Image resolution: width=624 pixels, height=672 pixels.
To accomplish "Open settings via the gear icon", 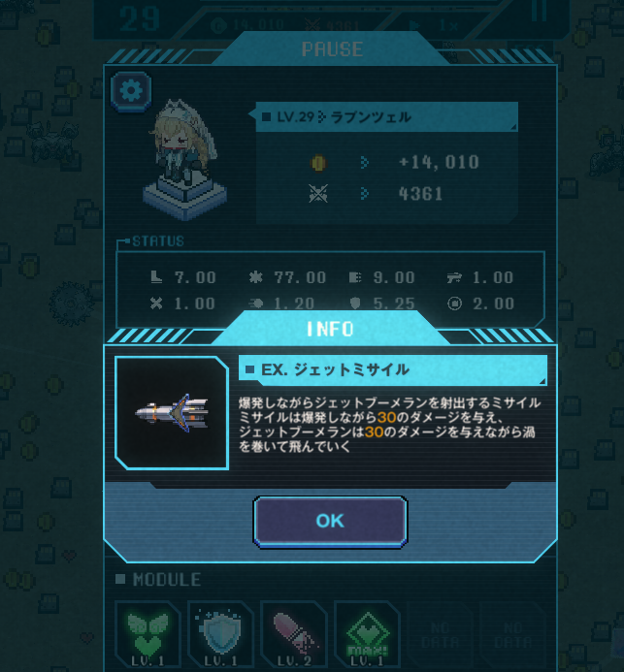I will coord(131,91).
